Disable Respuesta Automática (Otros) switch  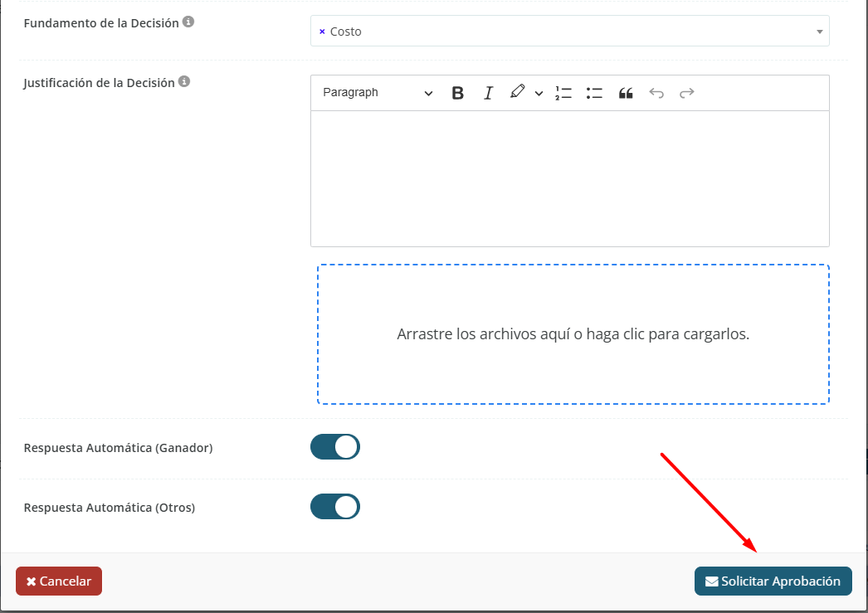[335, 507]
